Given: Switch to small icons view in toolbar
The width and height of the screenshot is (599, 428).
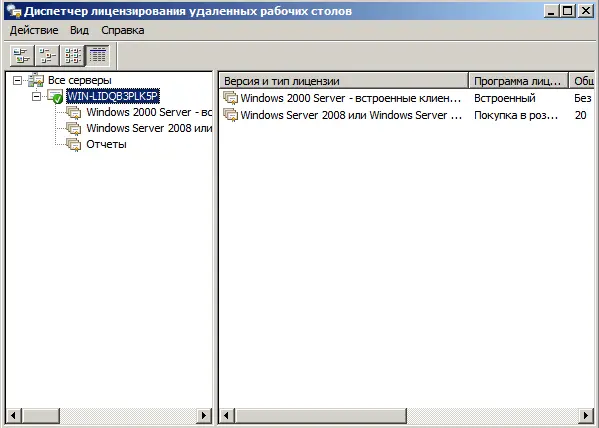Looking at the screenshot, I should click(x=47, y=56).
